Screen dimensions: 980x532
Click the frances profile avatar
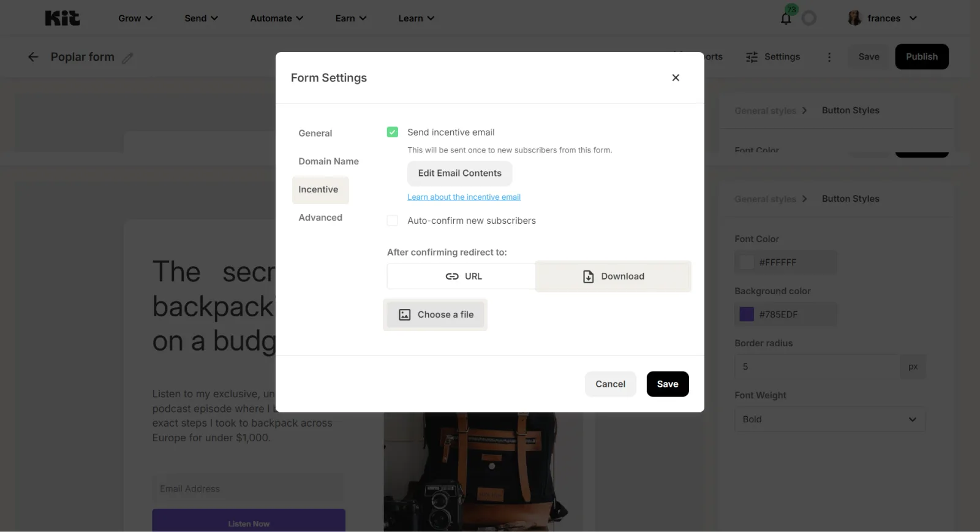854,18
